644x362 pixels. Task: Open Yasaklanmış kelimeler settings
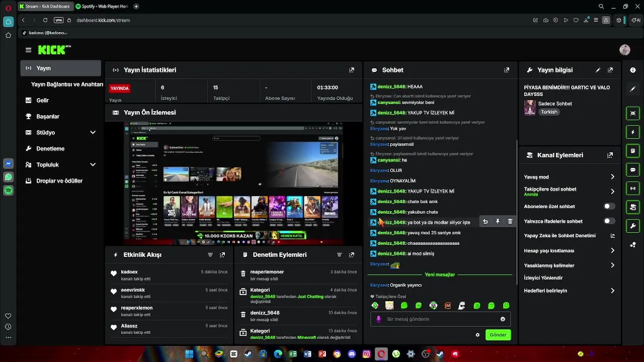pos(570,265)
